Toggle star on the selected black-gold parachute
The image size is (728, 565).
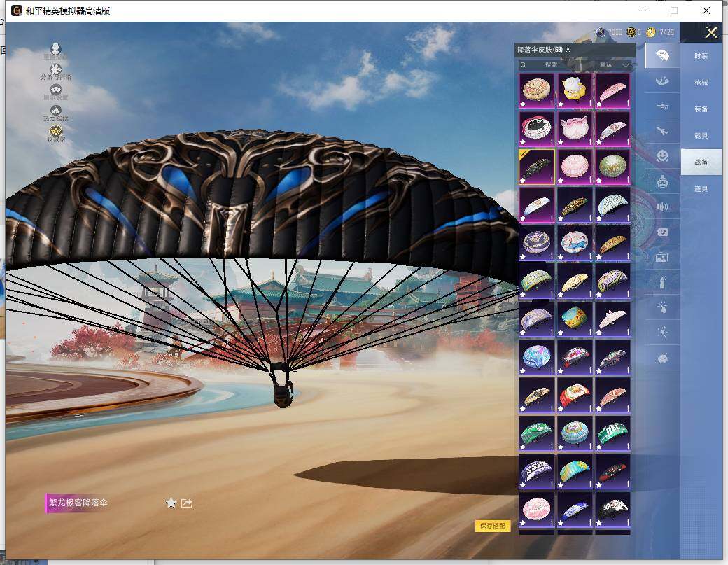(523, 180)
